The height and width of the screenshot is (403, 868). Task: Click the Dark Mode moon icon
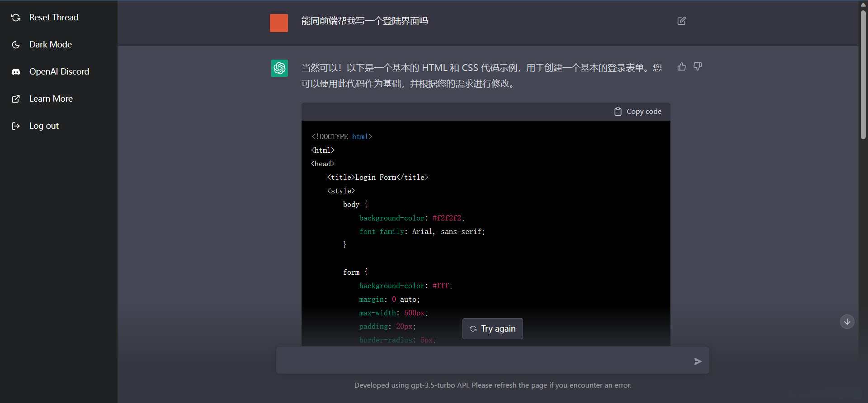(x=16, y=45)
